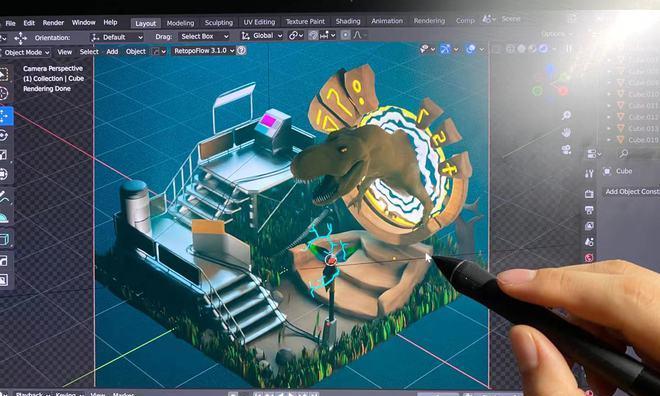Select the Transform tool in toolbar
Image resolution: width=660 pixels, height=396 pixels.
4,174
